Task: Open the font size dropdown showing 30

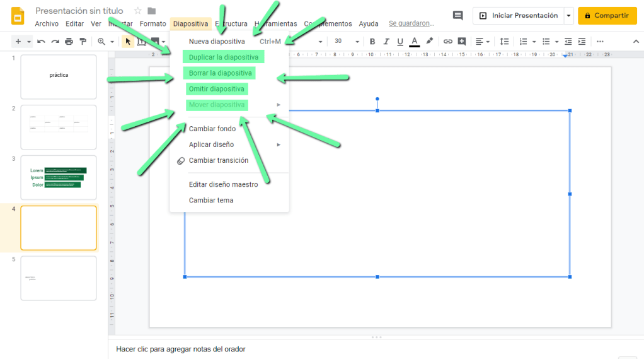Action: pos(346,42)
